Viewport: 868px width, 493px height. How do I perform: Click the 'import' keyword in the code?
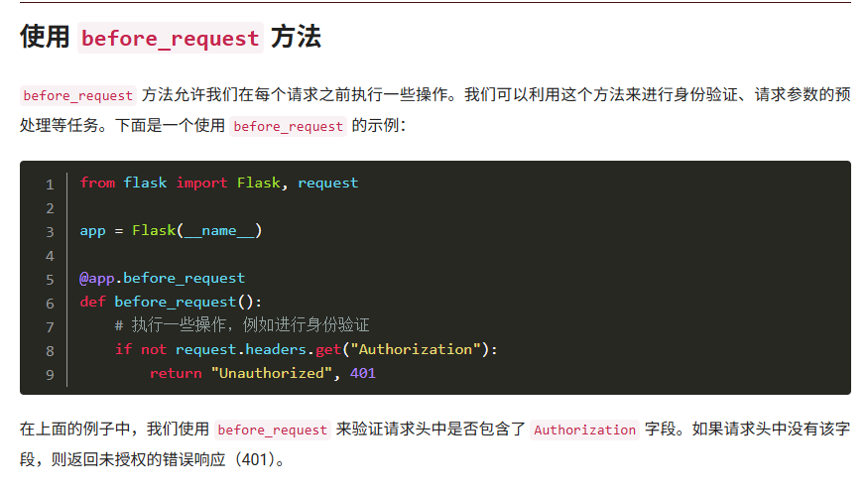click(201, 183)
